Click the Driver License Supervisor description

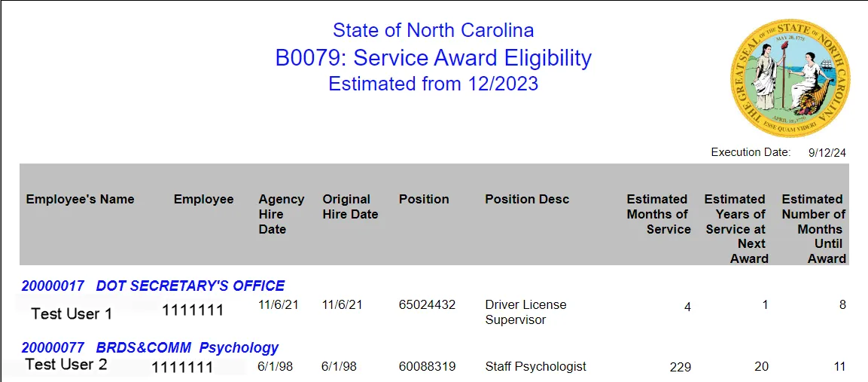pos(525,312)
